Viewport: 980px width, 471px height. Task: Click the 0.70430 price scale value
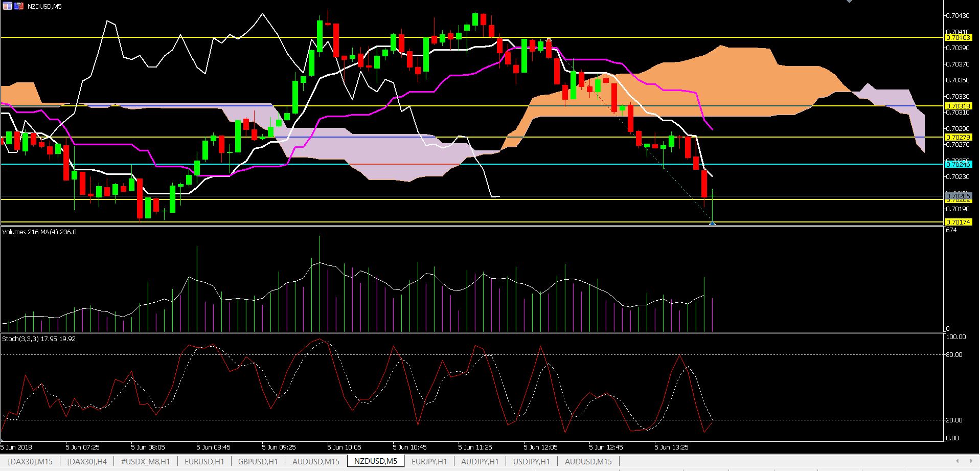click(958, 16)
